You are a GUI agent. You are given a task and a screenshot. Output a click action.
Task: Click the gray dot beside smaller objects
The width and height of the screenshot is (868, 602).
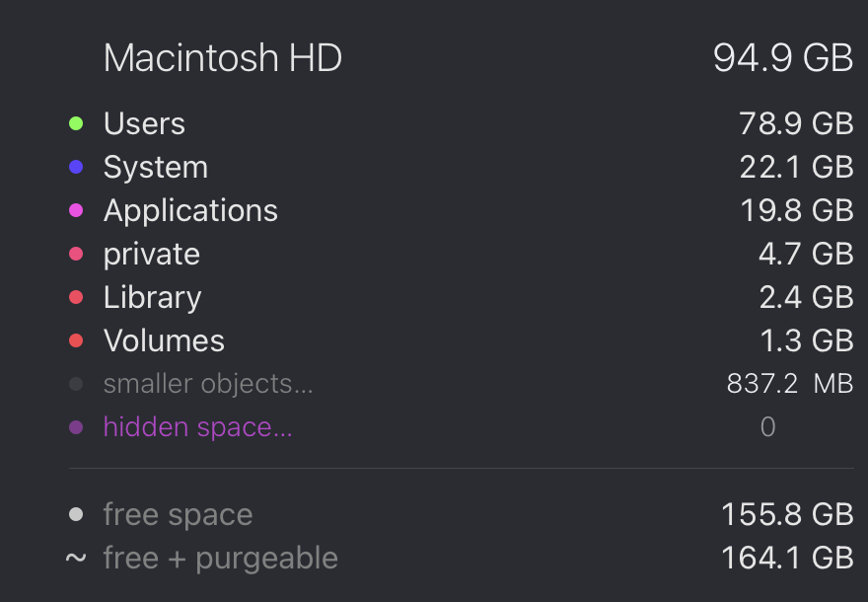[76, 385]
